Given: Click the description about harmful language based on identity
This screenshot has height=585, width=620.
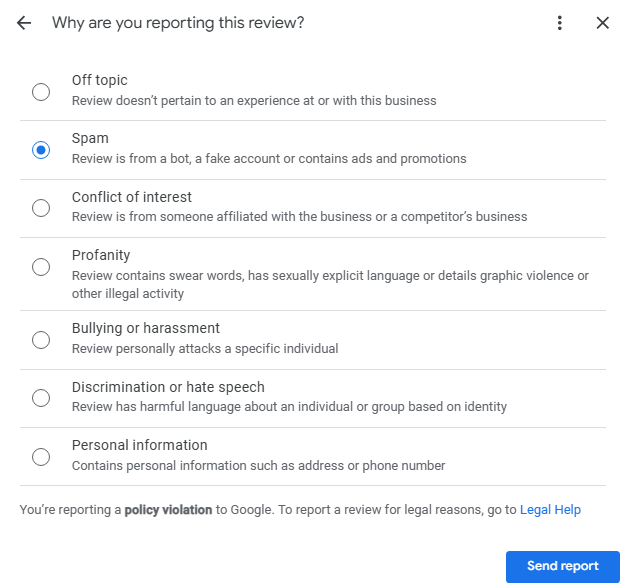Looking at the screenshot, I should click(x=289, y=407).
